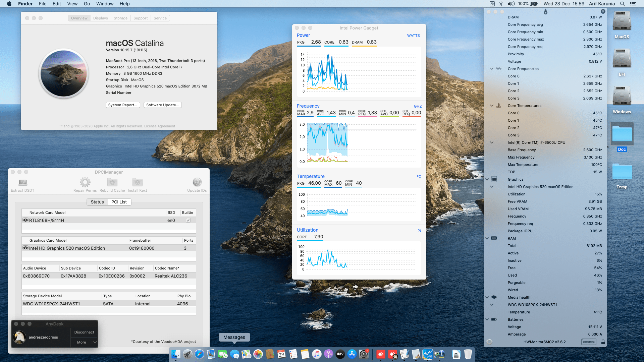Click the Repair Perms gear icon
644x362 pixels.
coord(85,182)
